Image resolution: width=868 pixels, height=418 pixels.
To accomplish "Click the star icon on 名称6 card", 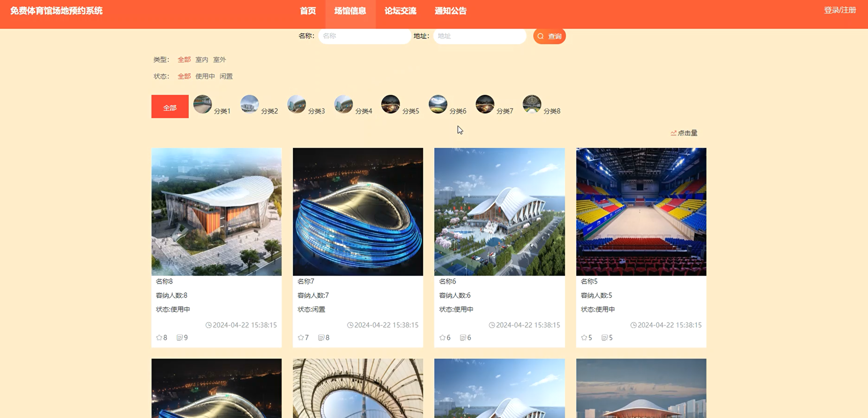I will [x=443, y=337].
